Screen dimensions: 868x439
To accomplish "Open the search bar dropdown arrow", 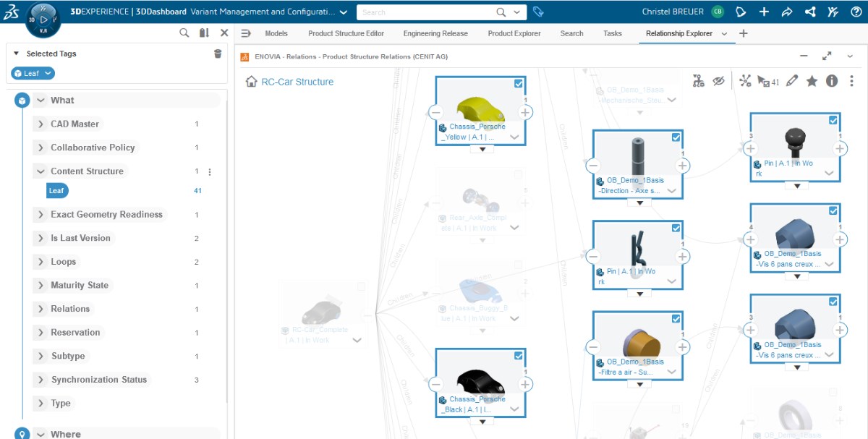I will [516, 12].
